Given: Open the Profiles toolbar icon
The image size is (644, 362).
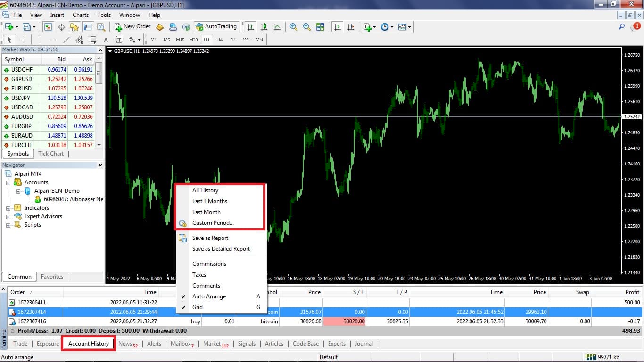Looking at the screenshot, I should click(x=27, y=27).
